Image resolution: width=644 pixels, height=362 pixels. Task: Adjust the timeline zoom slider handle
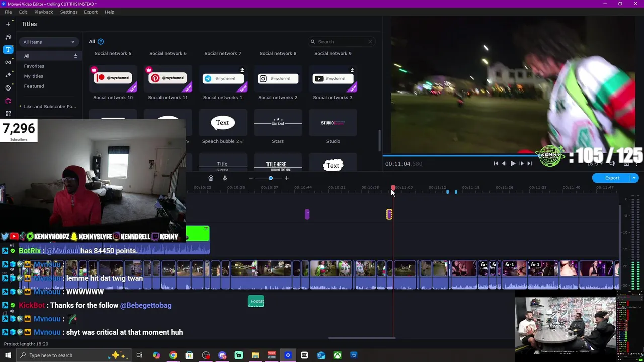point(271,178)
